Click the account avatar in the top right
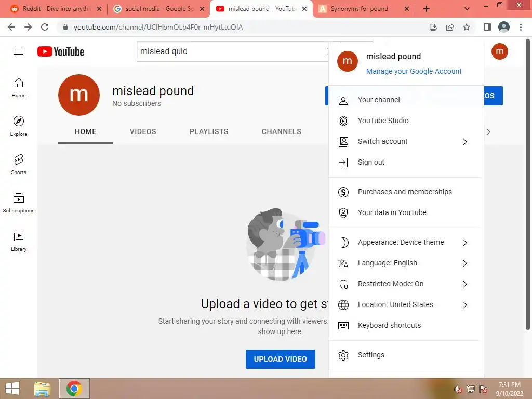Screen dimensions: 532x399 click(499, 51)
